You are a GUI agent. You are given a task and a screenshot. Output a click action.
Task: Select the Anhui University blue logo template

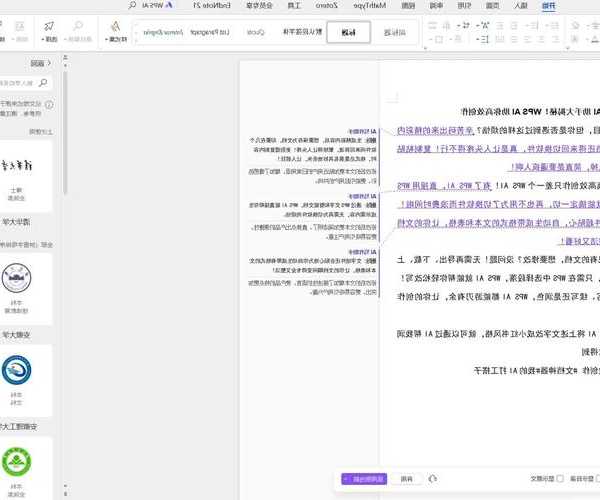[15, 370]
